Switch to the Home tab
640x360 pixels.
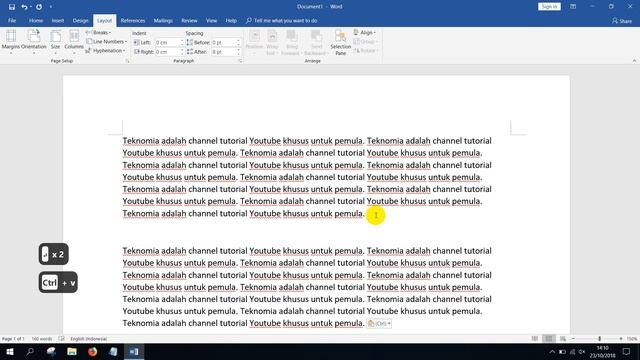tap(36, 20)
